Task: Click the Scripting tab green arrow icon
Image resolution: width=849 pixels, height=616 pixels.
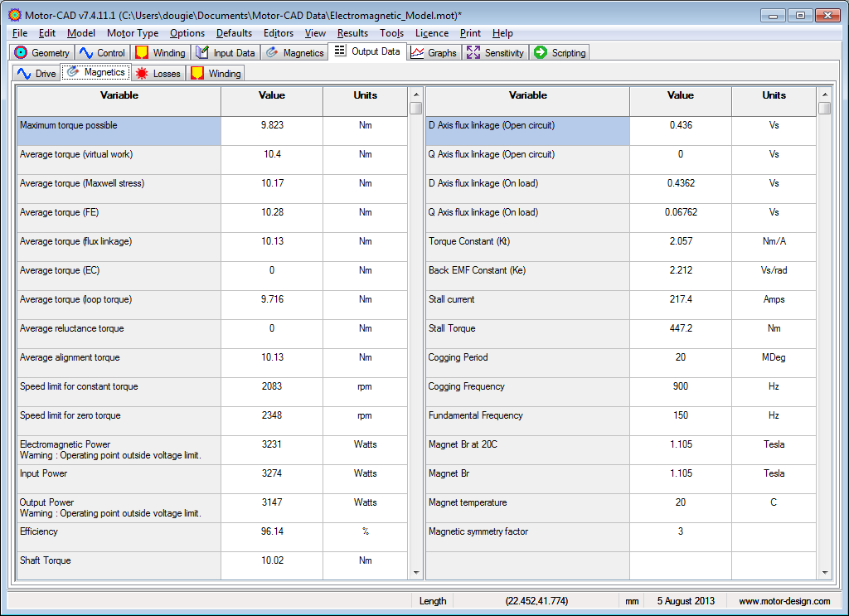Action: [x=541, y=53]
